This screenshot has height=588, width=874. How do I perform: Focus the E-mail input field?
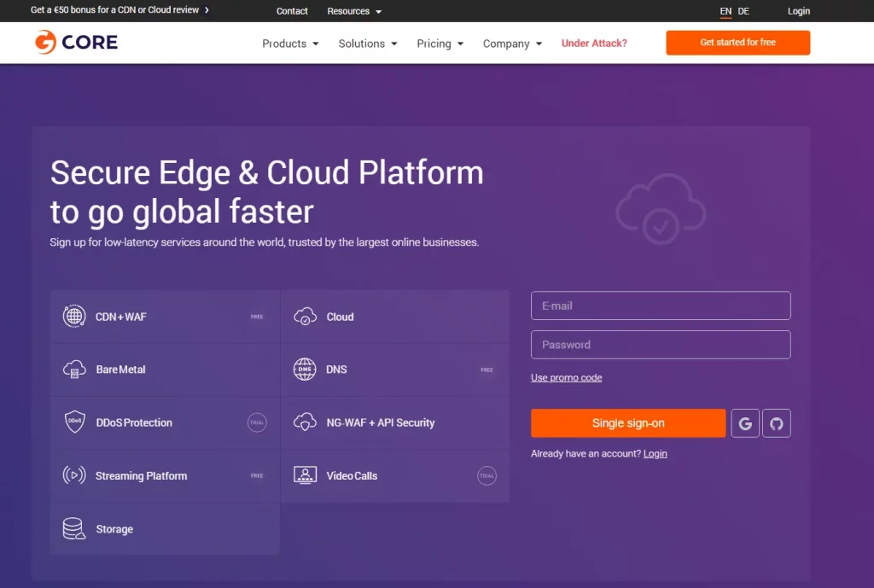tap(661, 306)
